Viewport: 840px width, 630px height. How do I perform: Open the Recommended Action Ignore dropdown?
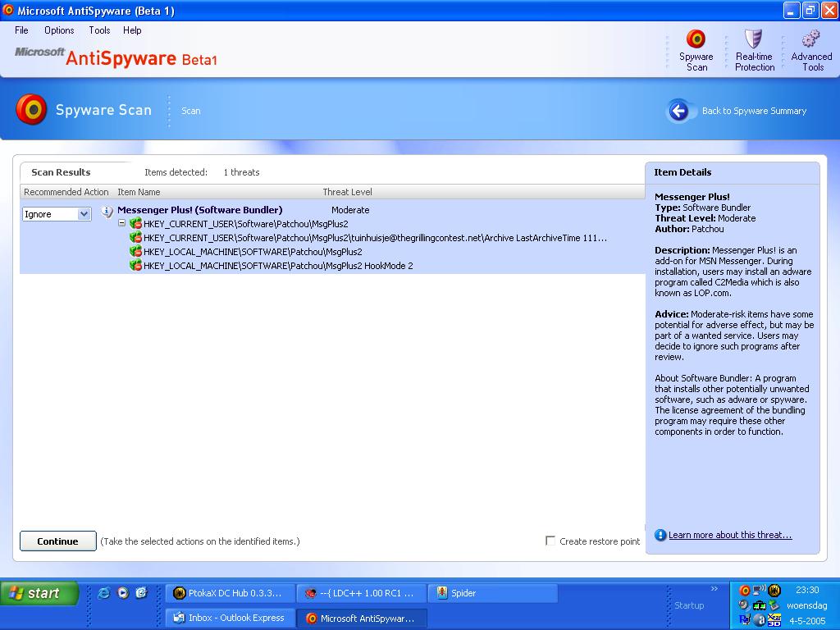click(x=57, y=214)
